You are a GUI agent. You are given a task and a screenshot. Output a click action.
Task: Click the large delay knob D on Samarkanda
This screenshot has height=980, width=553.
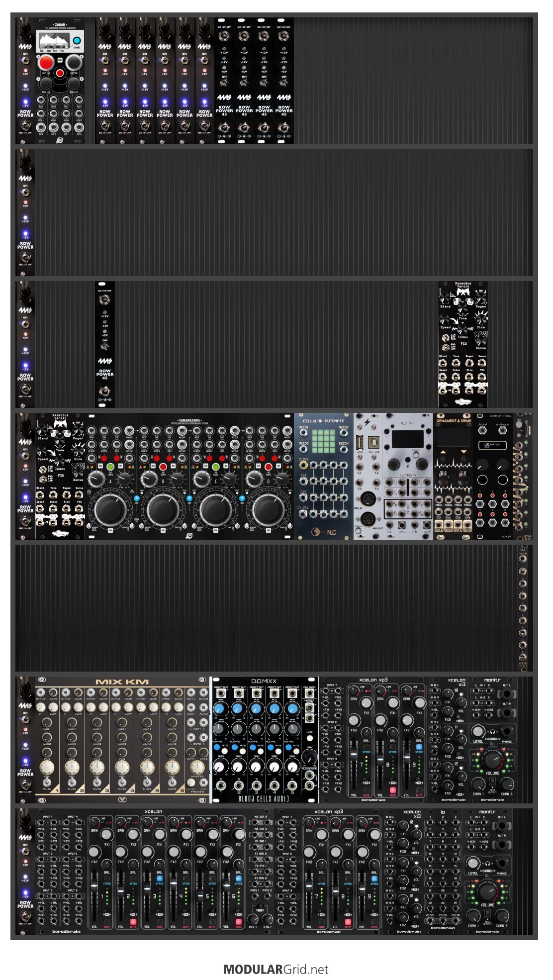[269, 510]
